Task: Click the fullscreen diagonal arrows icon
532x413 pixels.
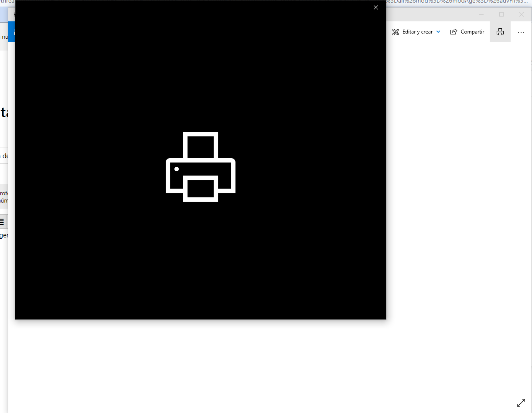Action: [x=521, y=403]
